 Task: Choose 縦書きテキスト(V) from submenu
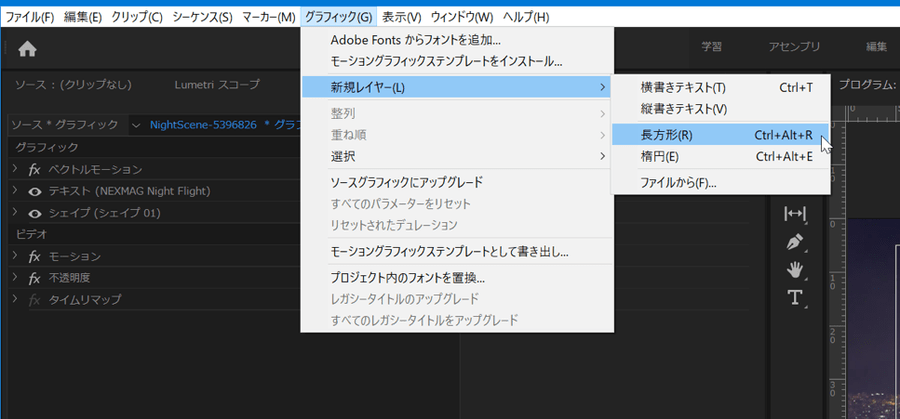[x=720, y=108]
